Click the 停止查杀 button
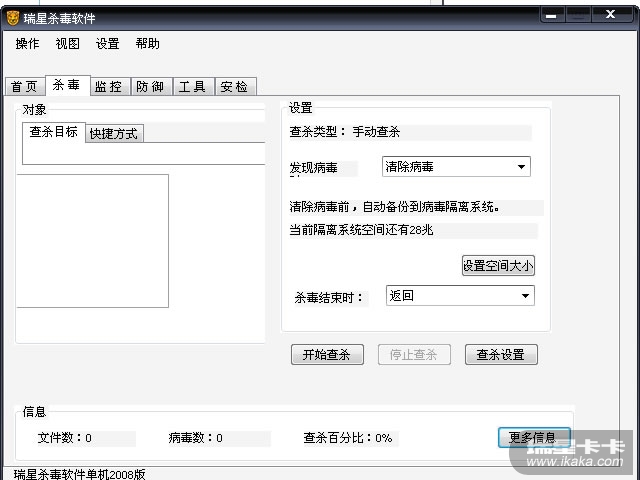This screenshot has width=640, height=480. click(x=414, y=354)
